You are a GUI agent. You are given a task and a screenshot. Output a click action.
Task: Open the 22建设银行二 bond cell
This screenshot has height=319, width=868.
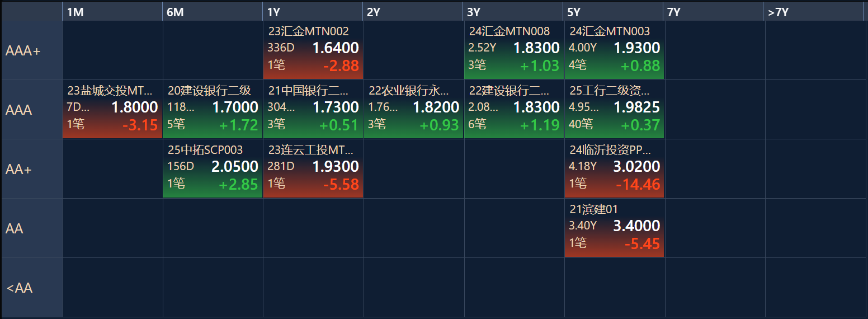click(513, 110)
